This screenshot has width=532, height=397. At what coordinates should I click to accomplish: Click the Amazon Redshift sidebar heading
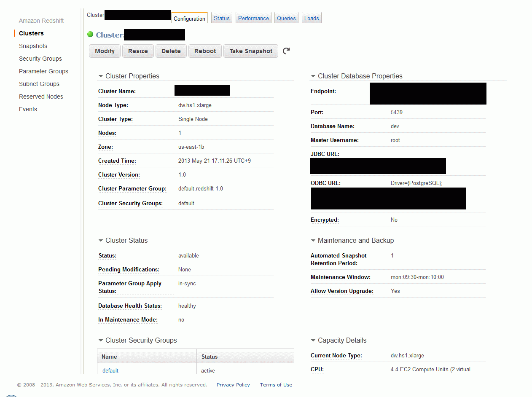(41, 21)
